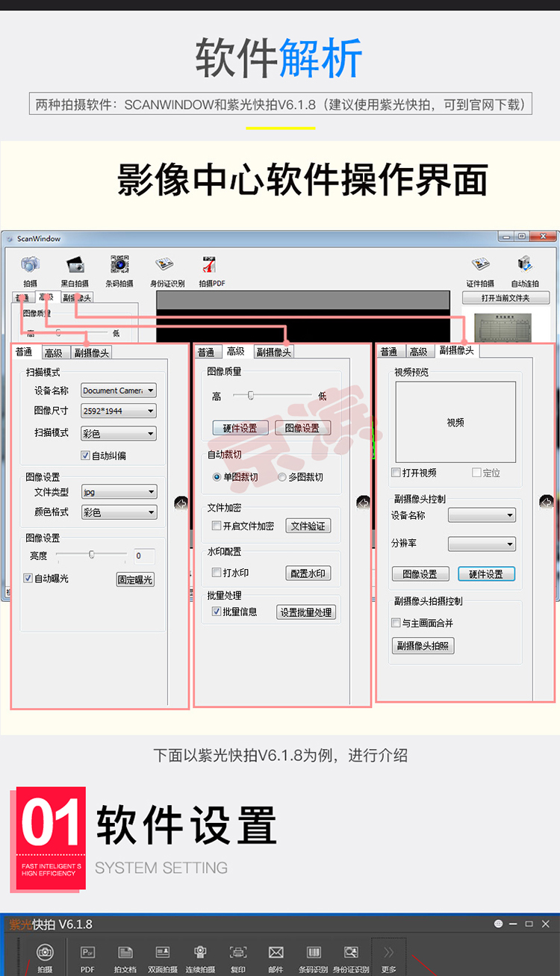Click the 拍摄PDF icon
Viewport: 560px width, 976px height.
(210, 265)
